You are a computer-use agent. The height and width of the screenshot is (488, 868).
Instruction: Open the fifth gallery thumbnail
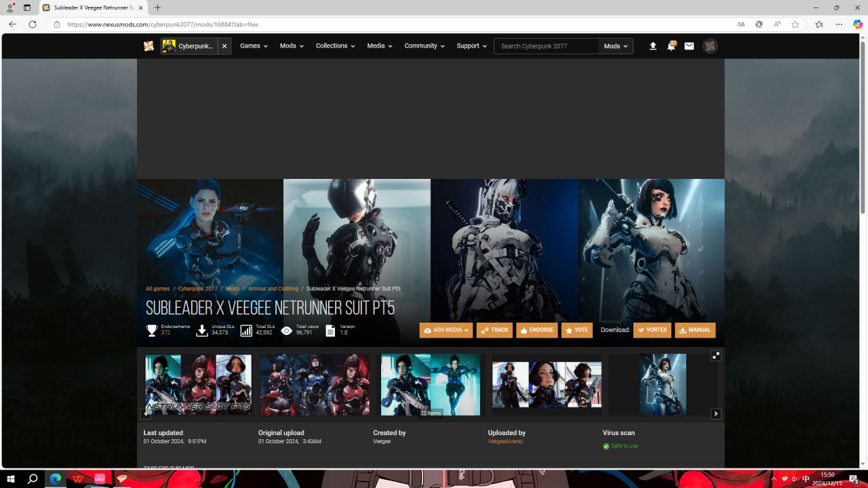[x=663, y=385]
